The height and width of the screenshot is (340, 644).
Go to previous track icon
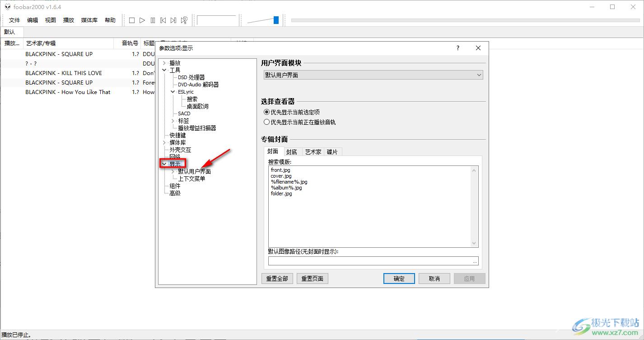pyautogui.click(x=163, y=20)
